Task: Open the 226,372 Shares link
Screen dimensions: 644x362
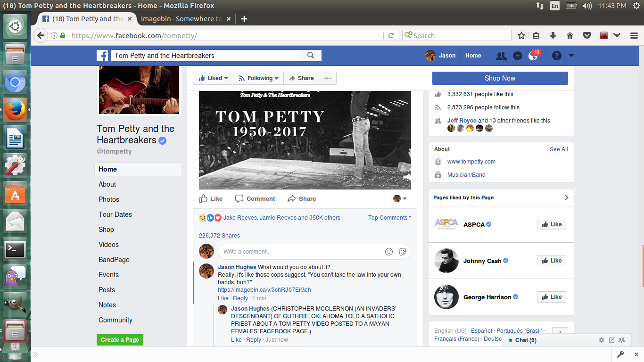Action: click(x=219, y=236)
